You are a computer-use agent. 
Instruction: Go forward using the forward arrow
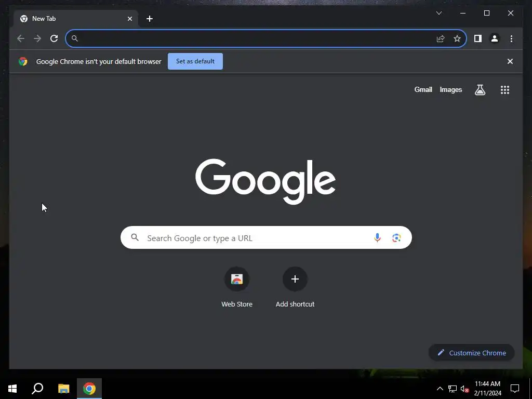click(x=37, y=38)
